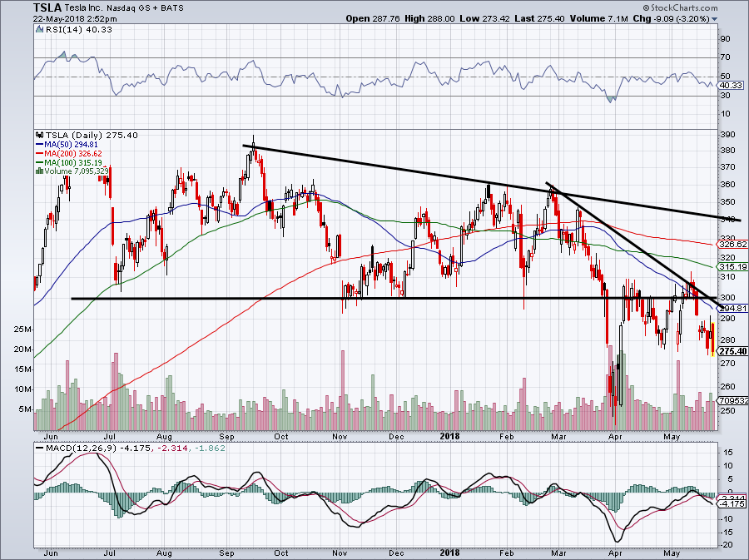This screenshot has height=560, width=749.
Task: Click the High 288.00 value
Action: pos(429,18)
